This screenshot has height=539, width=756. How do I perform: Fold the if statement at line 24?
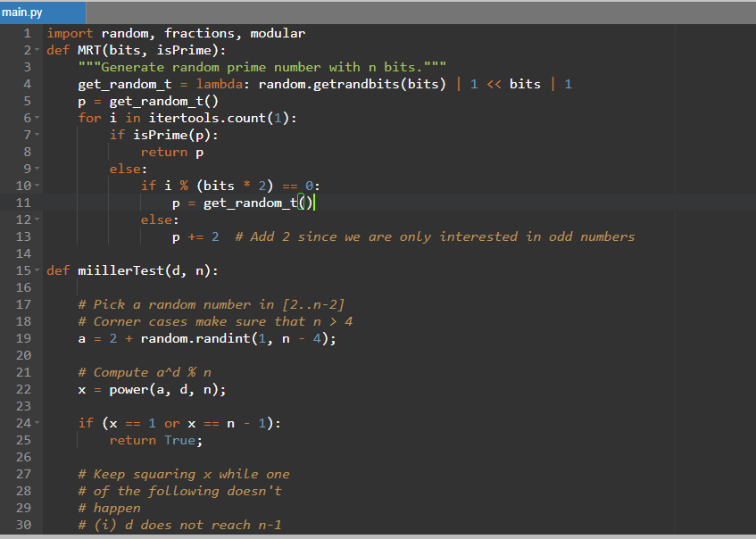coord(38,424)
